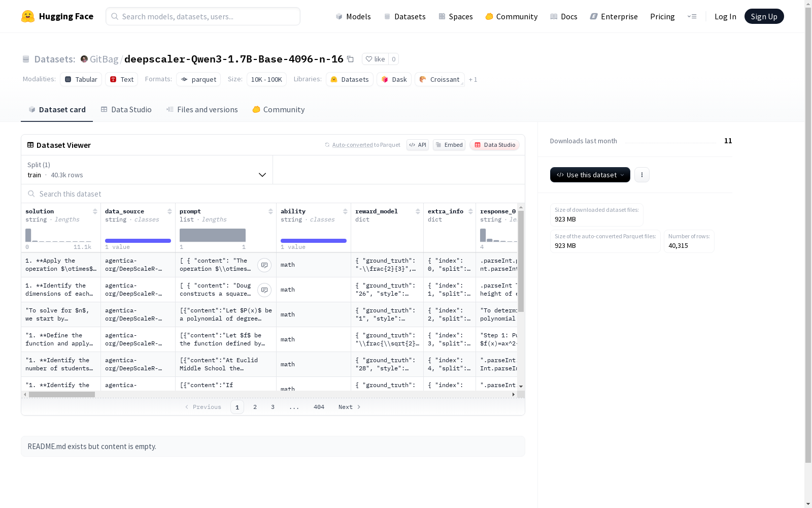This screenshot has width=812, height=508.
Task: Select the Dataset card tab
Action: tap(57, 110)
